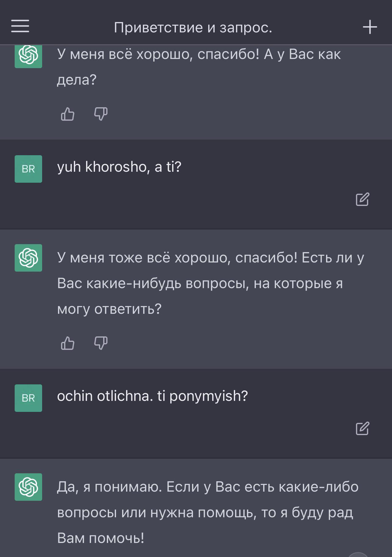Click the ChatGPT logo beside the second reply

pos(28,258)
